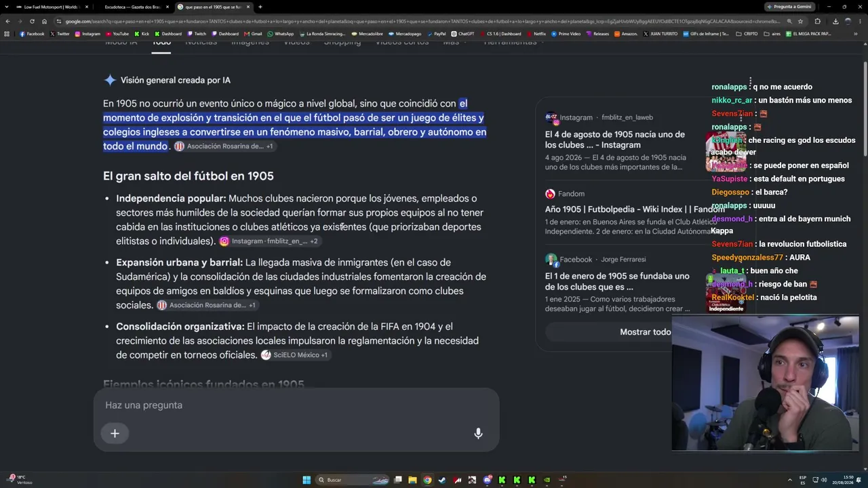Open Instagram result about 4 de agosto 1905
The width and height of the screenshot is (868, 488).
pyautogui.click(x=615, y=140)
